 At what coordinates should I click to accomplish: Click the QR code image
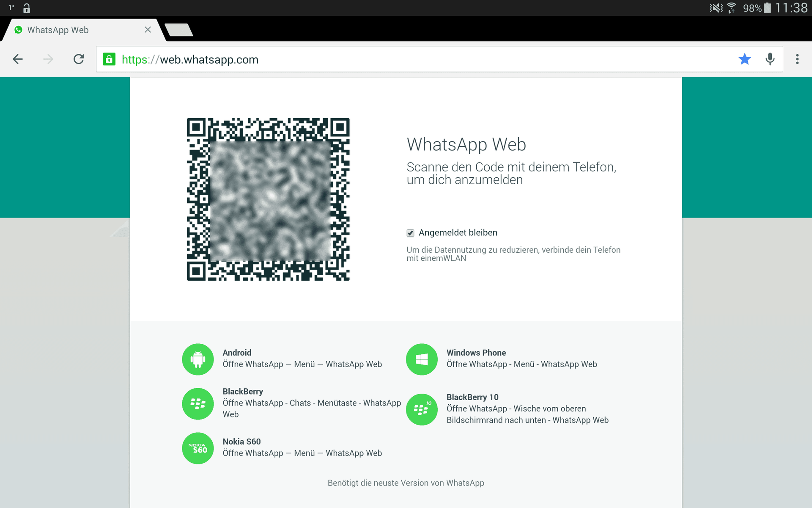268,199
